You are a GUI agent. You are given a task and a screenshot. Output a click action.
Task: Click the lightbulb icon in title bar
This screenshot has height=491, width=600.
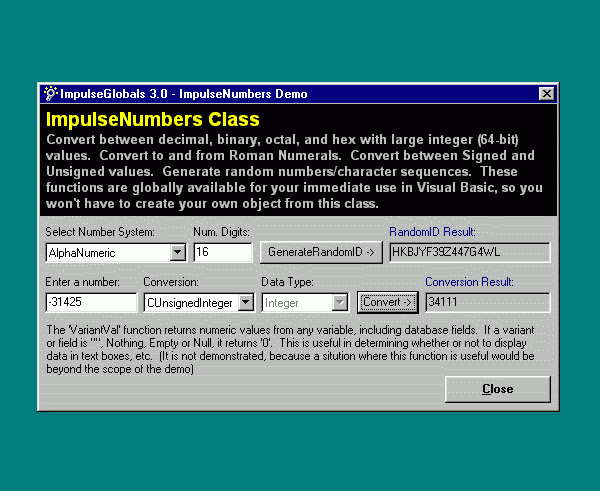50,93
